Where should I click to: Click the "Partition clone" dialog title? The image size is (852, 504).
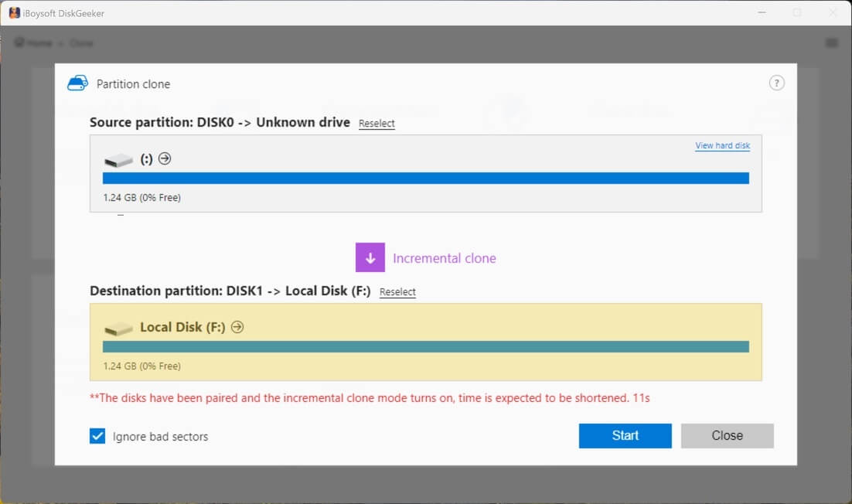coord(133,84)
